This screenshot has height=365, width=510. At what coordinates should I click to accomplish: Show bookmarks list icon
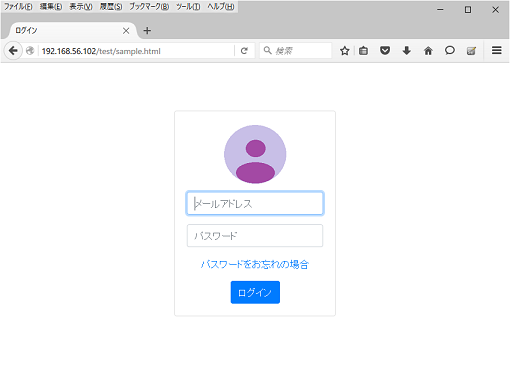coord(363,51)
